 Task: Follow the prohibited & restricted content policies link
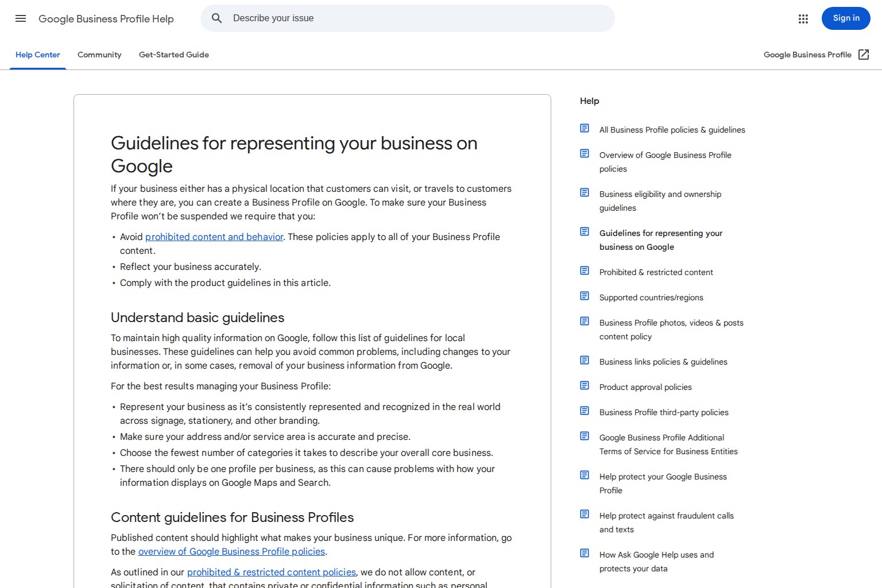[x=272, y=572]
